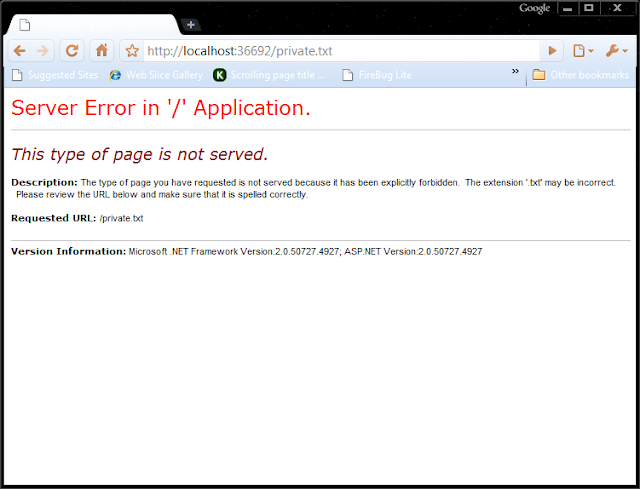The width and height of the screenshot is (640, 489).
Task: Click the ASP.NET Version:2.0.50727.4927 text
Action: coord(413,251)
